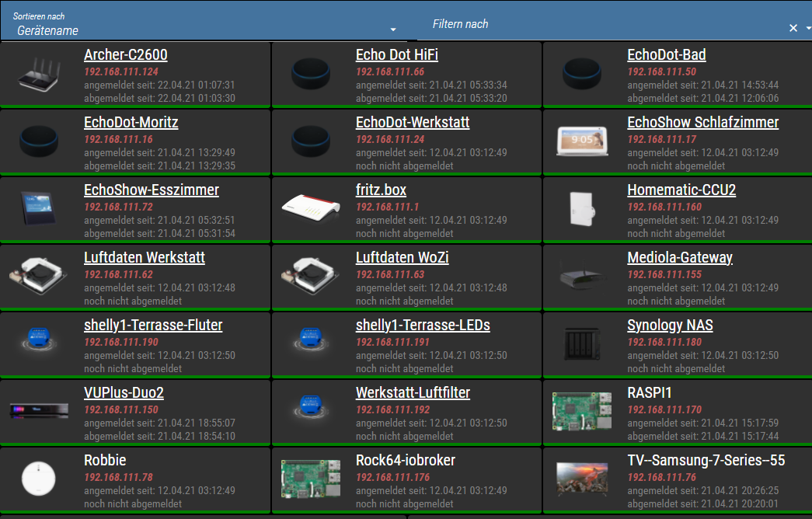Click the TV--Samsung-7-Series--55 image
The image size is (812, 519).
pyautogui.click(x=582, y=478)
